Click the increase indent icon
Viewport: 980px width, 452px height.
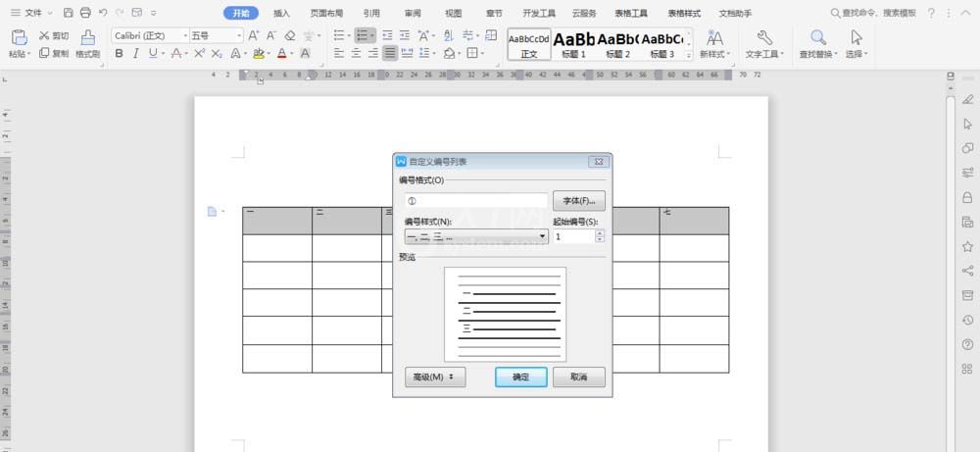(x=405, y=35)
